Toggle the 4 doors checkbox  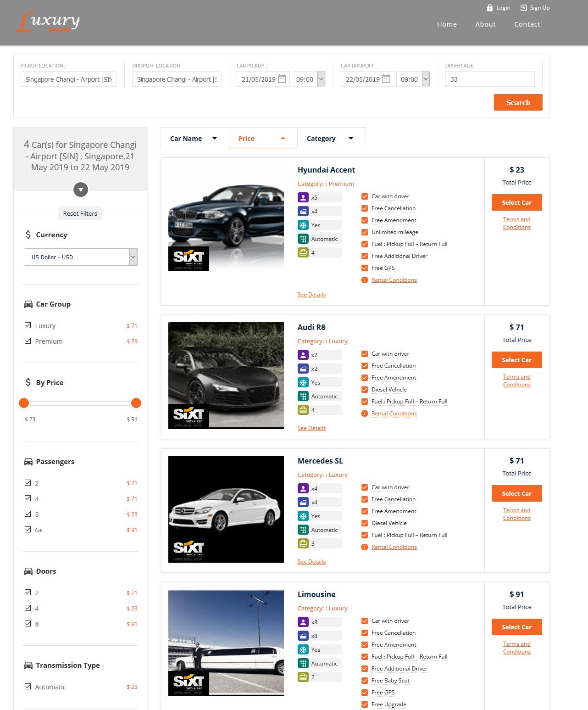pyautogui.click(x=28, y=608)
